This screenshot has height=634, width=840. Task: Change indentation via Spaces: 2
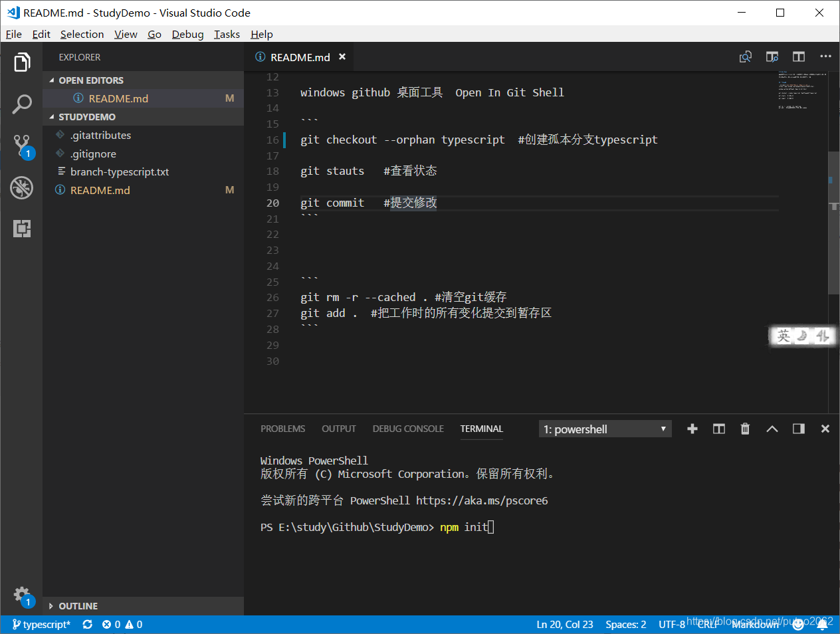point(626,625)
